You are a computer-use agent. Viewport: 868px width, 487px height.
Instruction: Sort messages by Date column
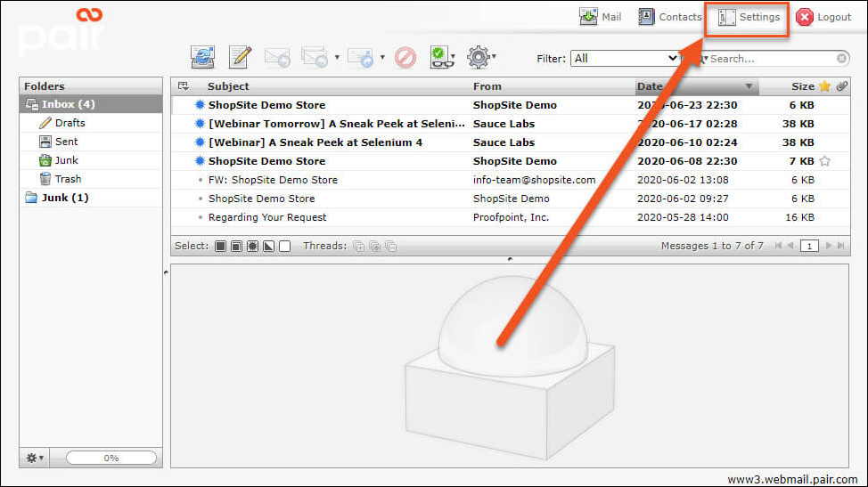(697, 86)
